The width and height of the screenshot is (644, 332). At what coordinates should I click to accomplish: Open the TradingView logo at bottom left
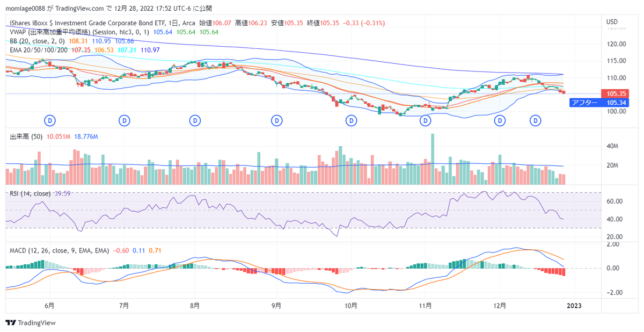(x=31, y=323)
